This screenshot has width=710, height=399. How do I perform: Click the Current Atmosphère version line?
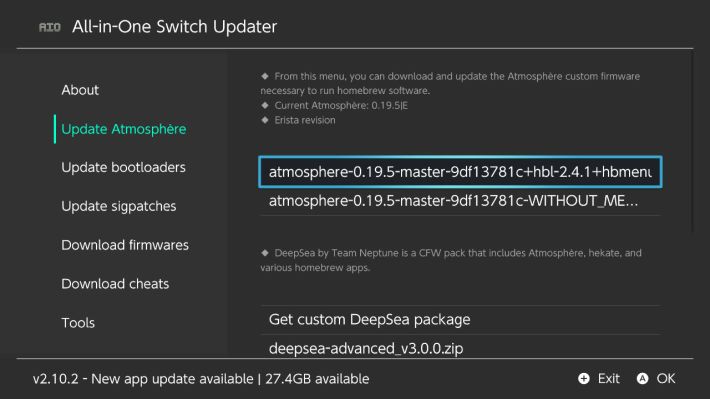pyautogui.click(x=341, y=106)
